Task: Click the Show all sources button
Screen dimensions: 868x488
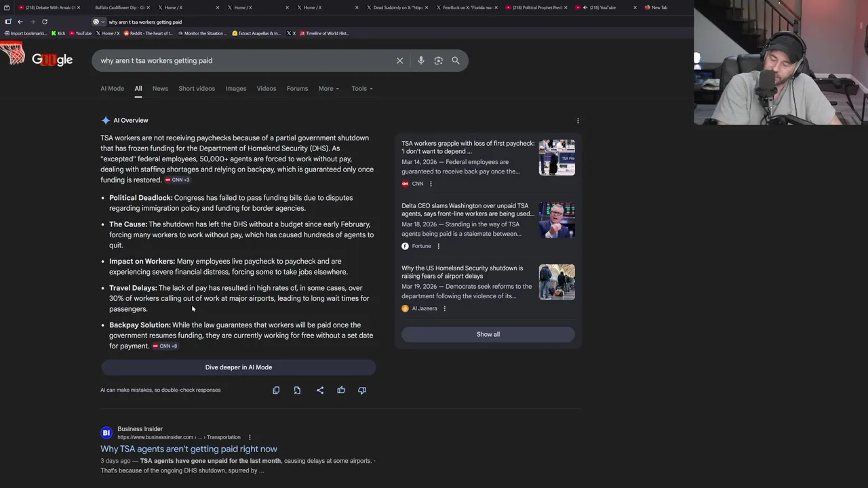Action: 488,334
